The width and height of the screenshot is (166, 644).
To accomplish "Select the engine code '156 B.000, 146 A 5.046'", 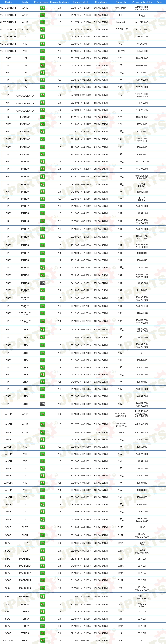I will [x=142, y=520].
